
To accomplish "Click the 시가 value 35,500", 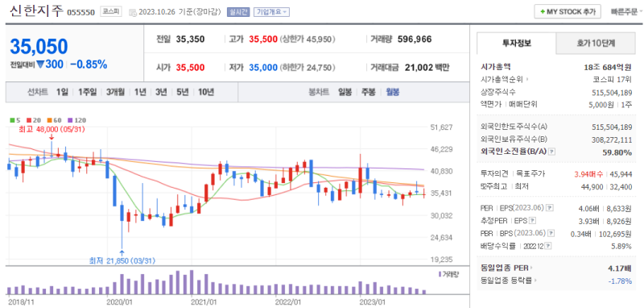I will [190, 68].
